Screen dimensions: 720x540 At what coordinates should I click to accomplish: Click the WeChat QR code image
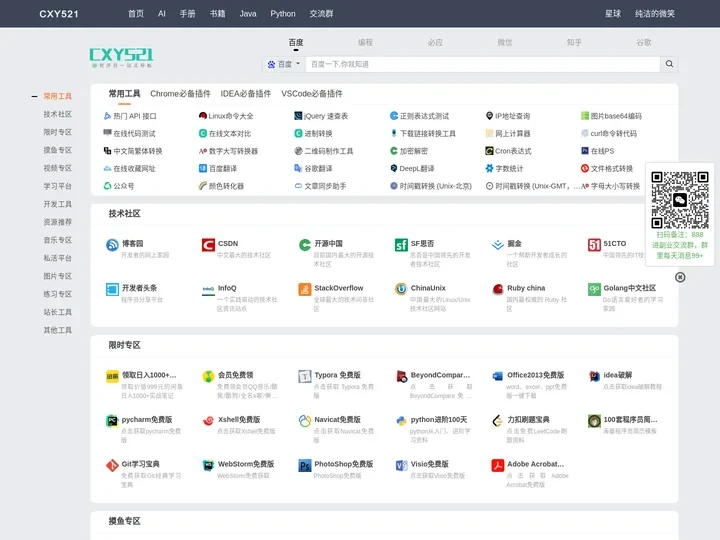click(680, 200)
